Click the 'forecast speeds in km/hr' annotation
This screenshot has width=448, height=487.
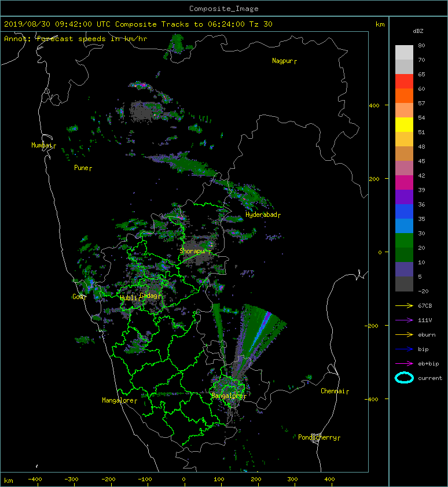point(91,39)
